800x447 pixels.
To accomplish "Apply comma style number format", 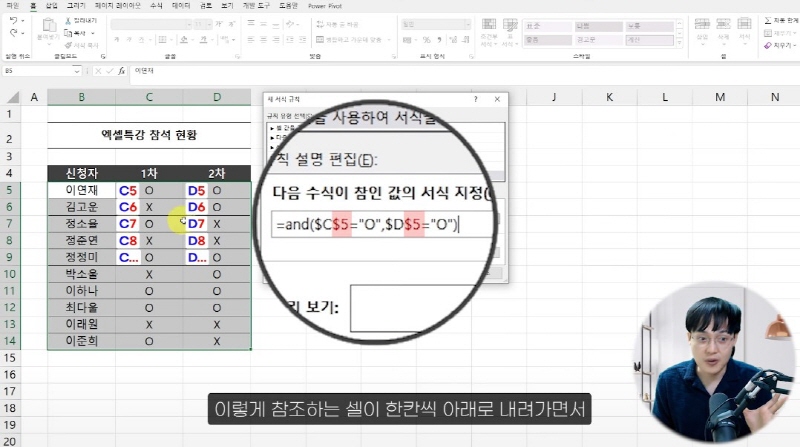I will (x=439, y=39).
